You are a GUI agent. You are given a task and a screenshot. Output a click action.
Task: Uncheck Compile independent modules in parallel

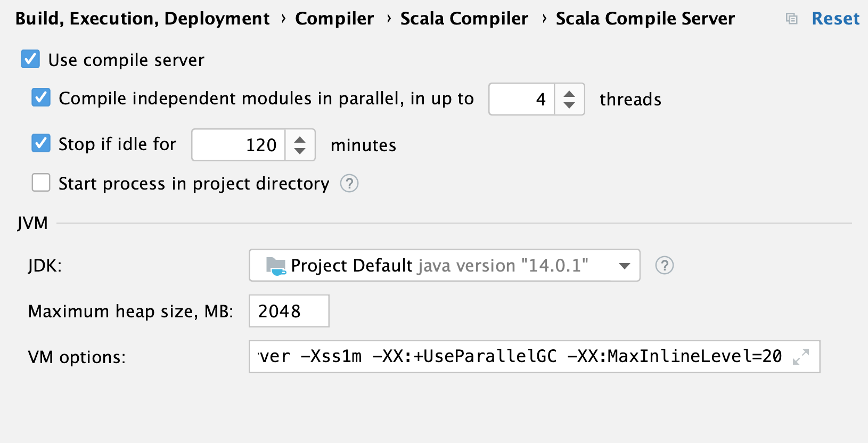coord(41,97)
